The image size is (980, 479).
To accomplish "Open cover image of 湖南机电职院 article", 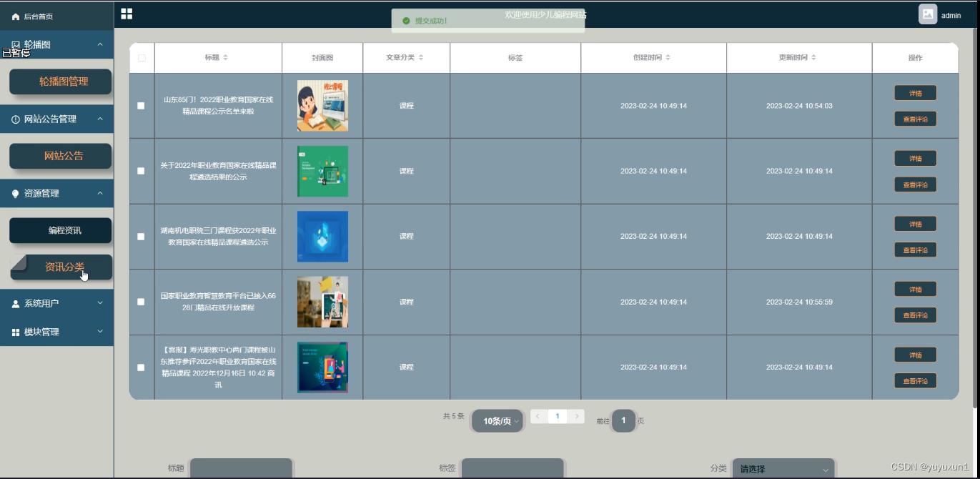I will (x=322, y=237).
